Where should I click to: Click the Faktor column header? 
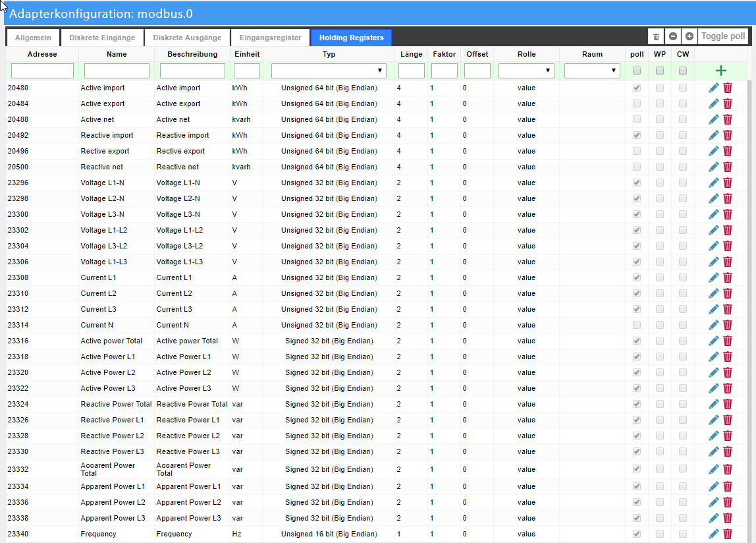(x=444, y=54)
